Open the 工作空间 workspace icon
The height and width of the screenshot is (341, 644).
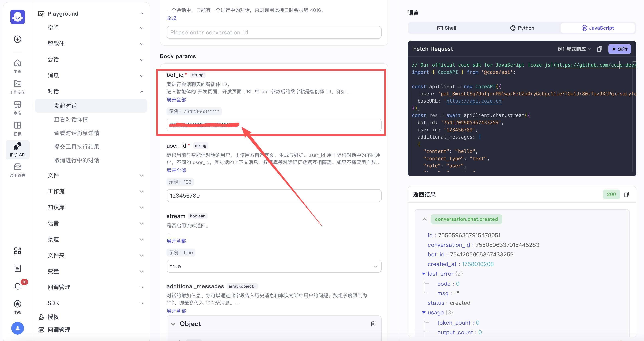tap(17, 87)
